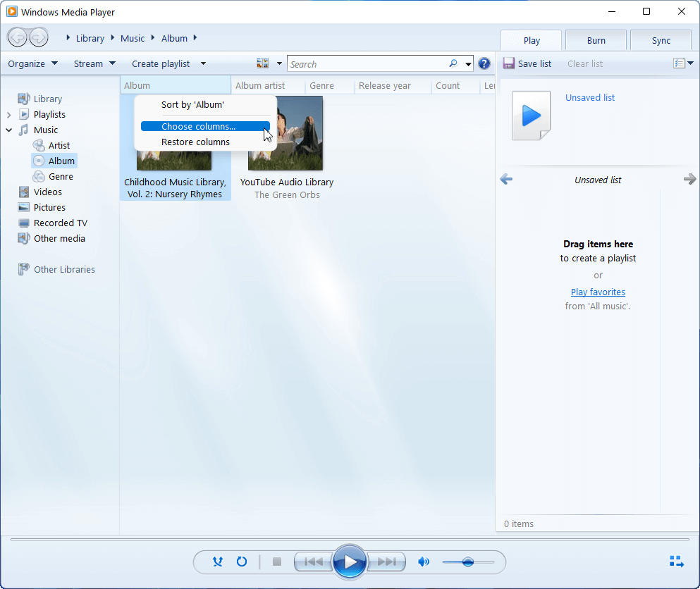Select the YouTube Audio Library album cover
The image size is (700, 589).
[285, 133]
